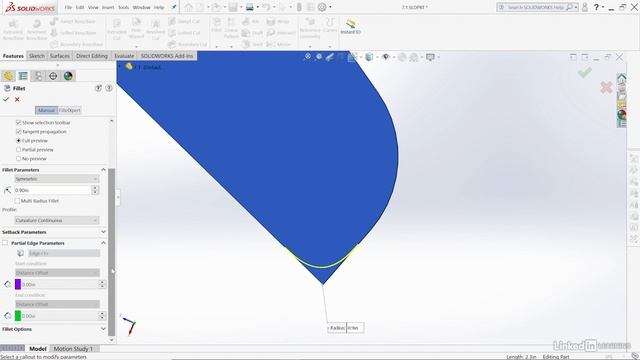Pin the menu bar with pushpin icon
Screen dimensions: 640x360
coord(173,7)
